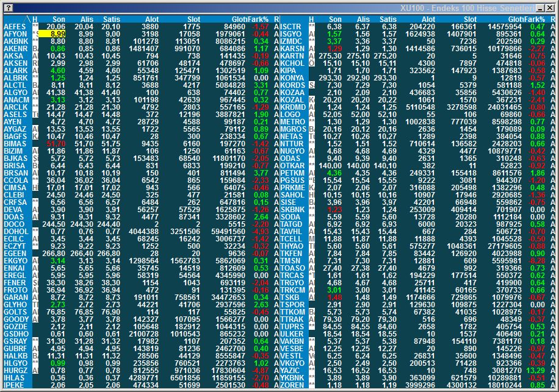The height and width of the screenshot is (392, 559).
Task: Click the Alis header above AEFES row
Action: (x=87, y=20)
